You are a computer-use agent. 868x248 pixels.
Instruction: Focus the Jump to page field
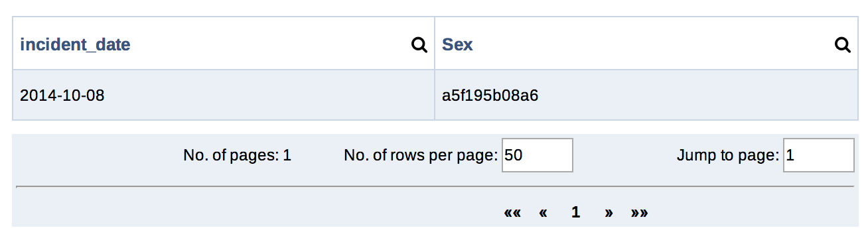point(819,155)
